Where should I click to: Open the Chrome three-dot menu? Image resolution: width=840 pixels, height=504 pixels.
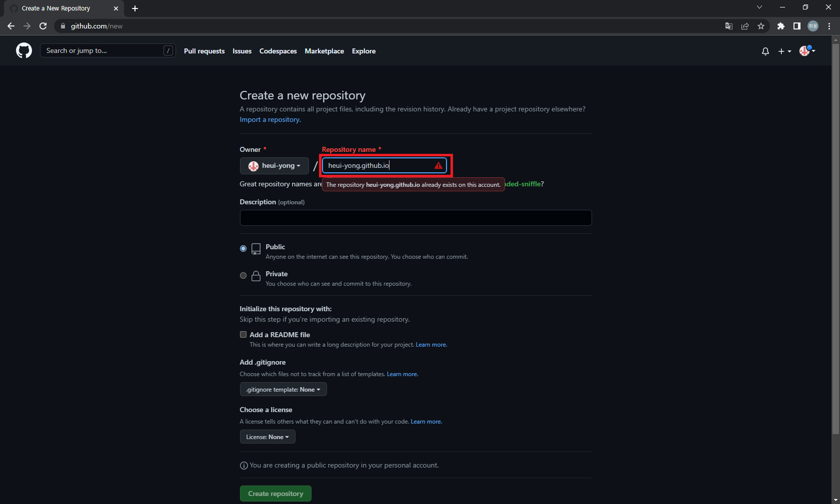829,26
